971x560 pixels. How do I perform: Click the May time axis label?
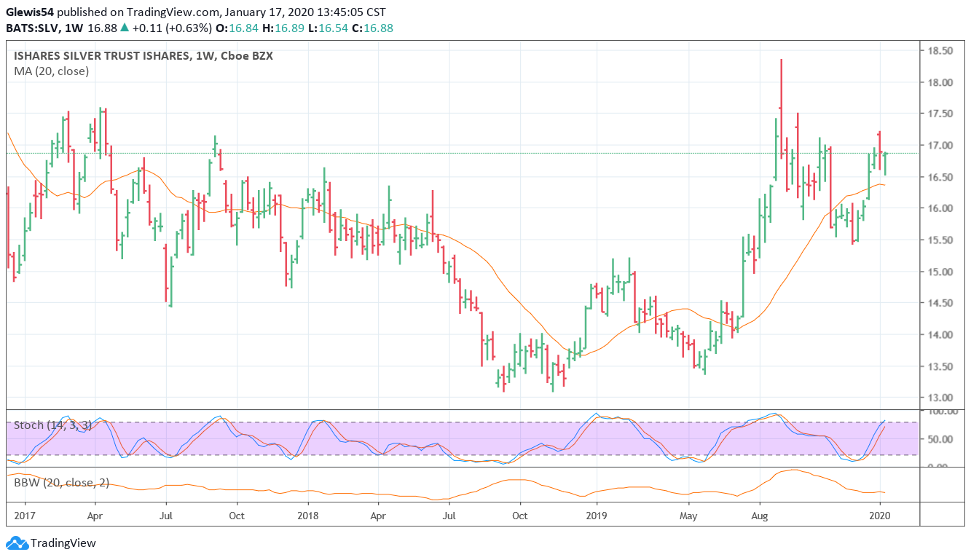tap(688, 516)
